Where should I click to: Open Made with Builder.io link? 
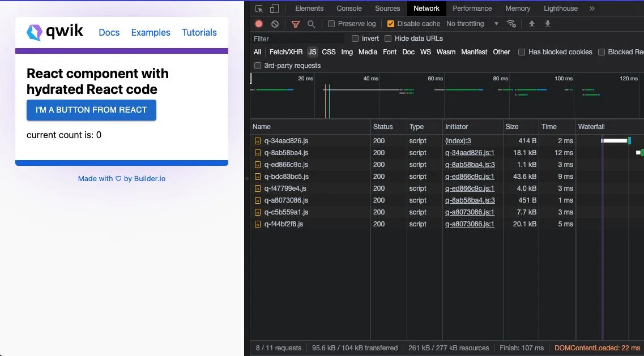click(x=122, y=179)
